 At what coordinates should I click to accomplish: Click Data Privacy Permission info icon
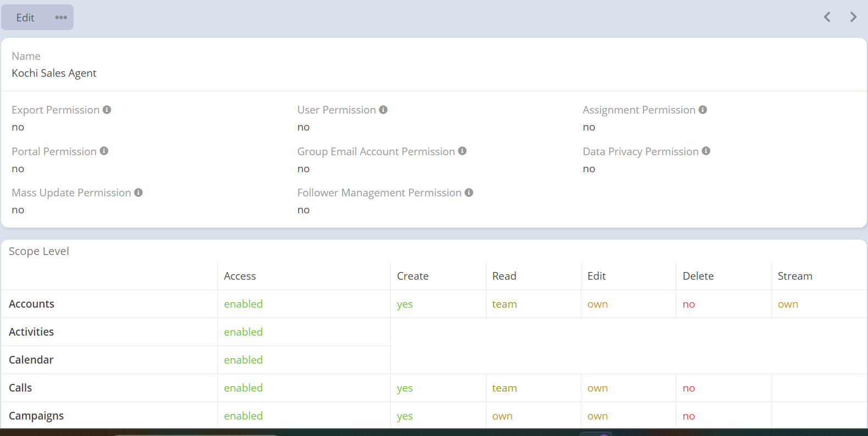click(x=706, y=151)
